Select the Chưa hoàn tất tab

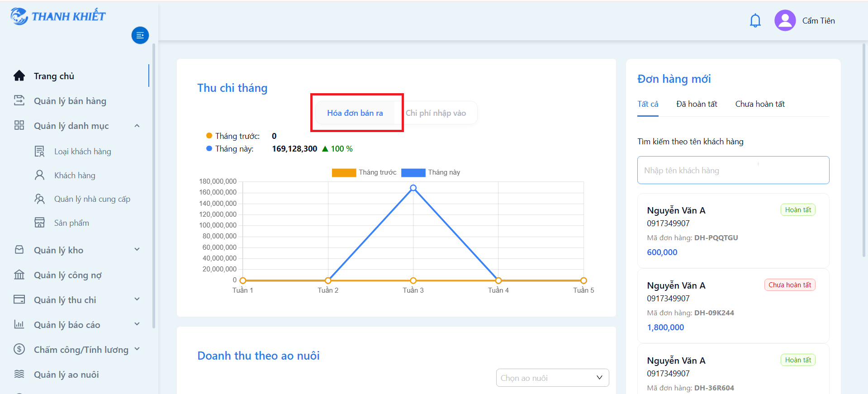click(760, 104)
